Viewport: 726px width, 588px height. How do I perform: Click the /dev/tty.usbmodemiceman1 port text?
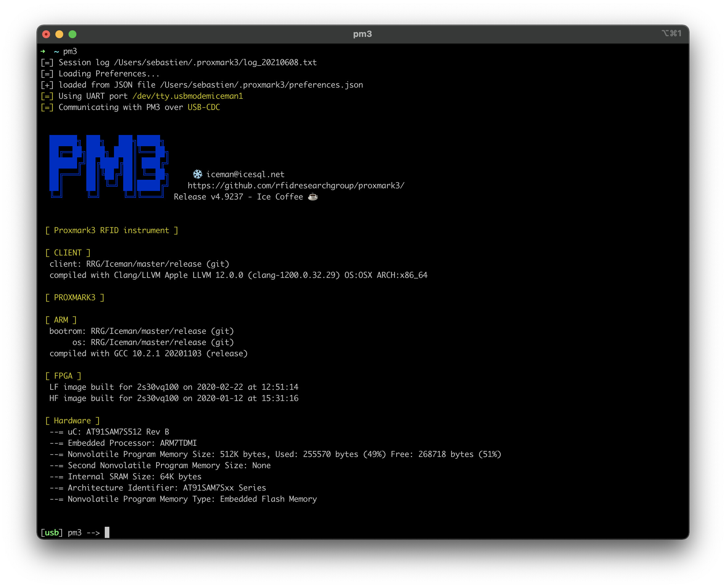click(188, 96)
